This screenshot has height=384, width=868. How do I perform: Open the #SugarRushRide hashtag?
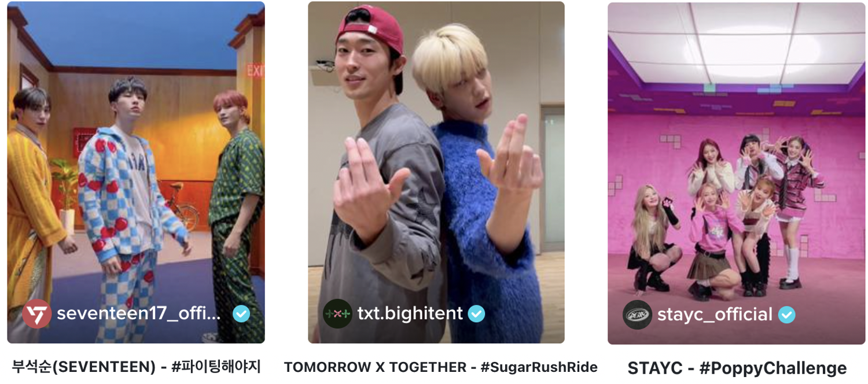coord(539,367)
